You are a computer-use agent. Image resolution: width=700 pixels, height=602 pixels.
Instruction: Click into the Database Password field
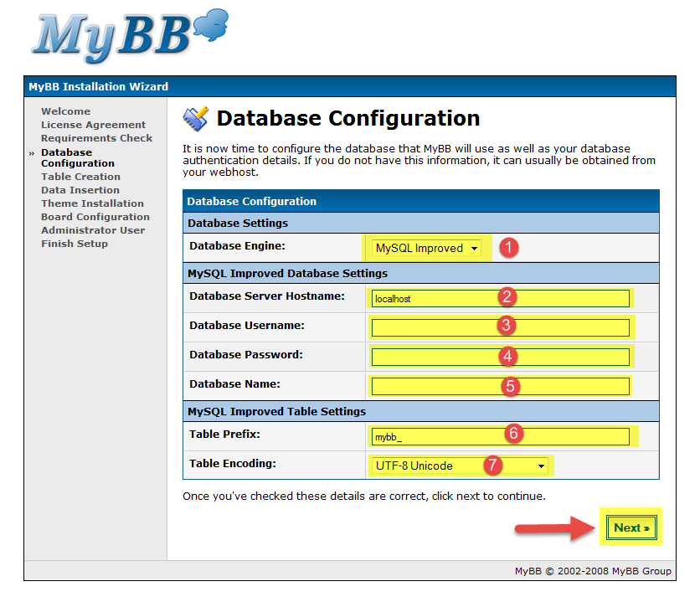[x=500, y=357]
